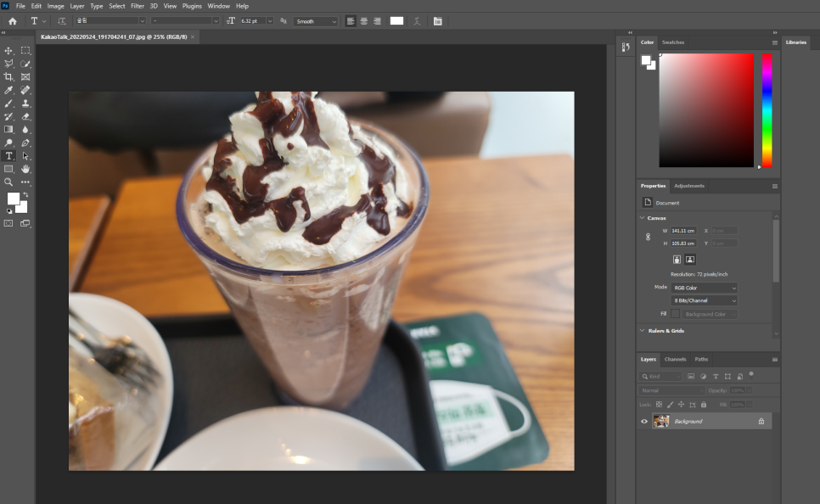Click the foreground color swatch in toolbox
The width and height of the screenshot is (820, 504).
pyautogui.click(x=13, y=199)
